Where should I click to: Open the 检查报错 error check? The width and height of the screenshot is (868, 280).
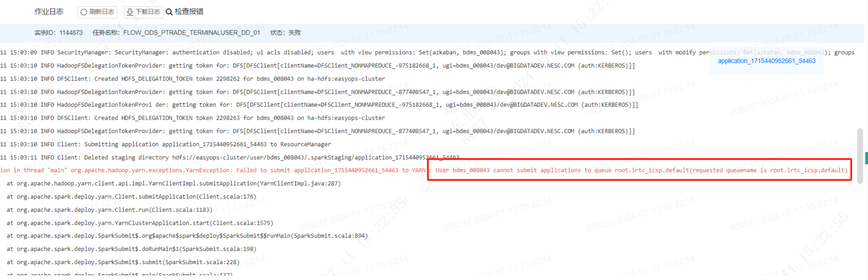[188, 12]
